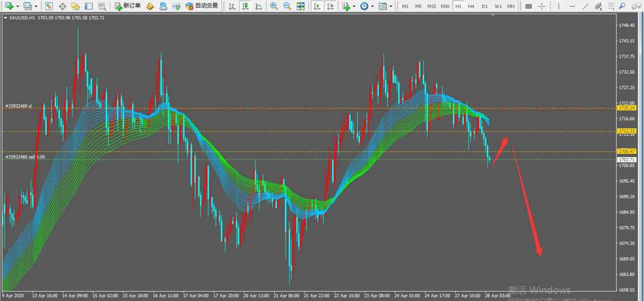
Task: Click the 1705.47 price level label
Action: [627, 151]
